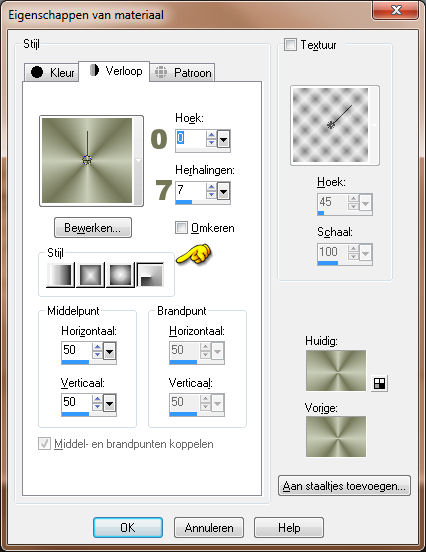Select the linear gradient style icon
The image size is (426, 552).
(x=61, y=275)
